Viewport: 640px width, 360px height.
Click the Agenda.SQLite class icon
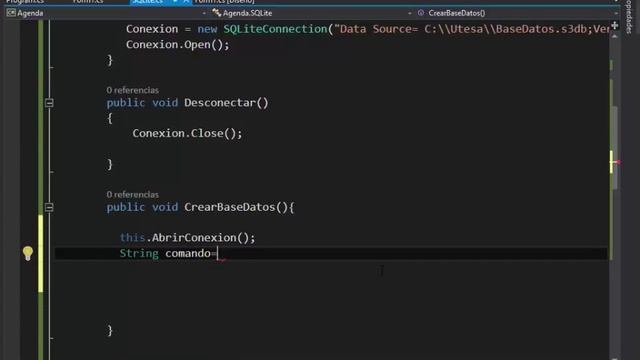coord(216,13)
